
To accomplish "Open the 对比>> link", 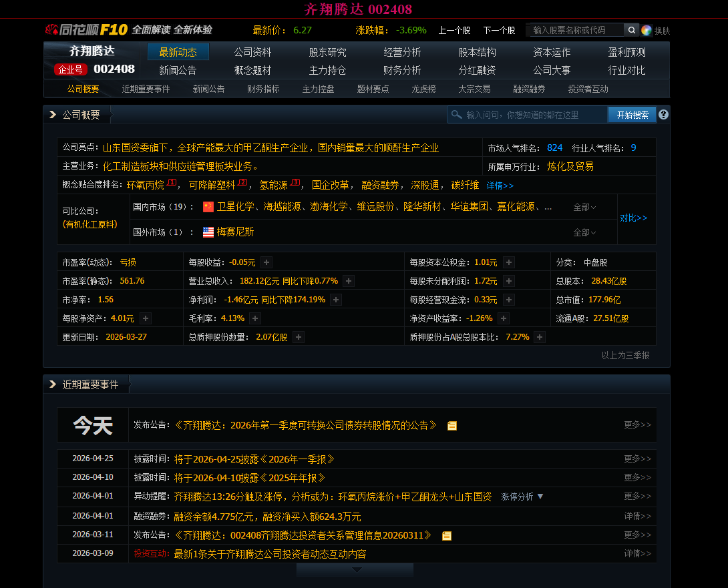I will 633,218.
